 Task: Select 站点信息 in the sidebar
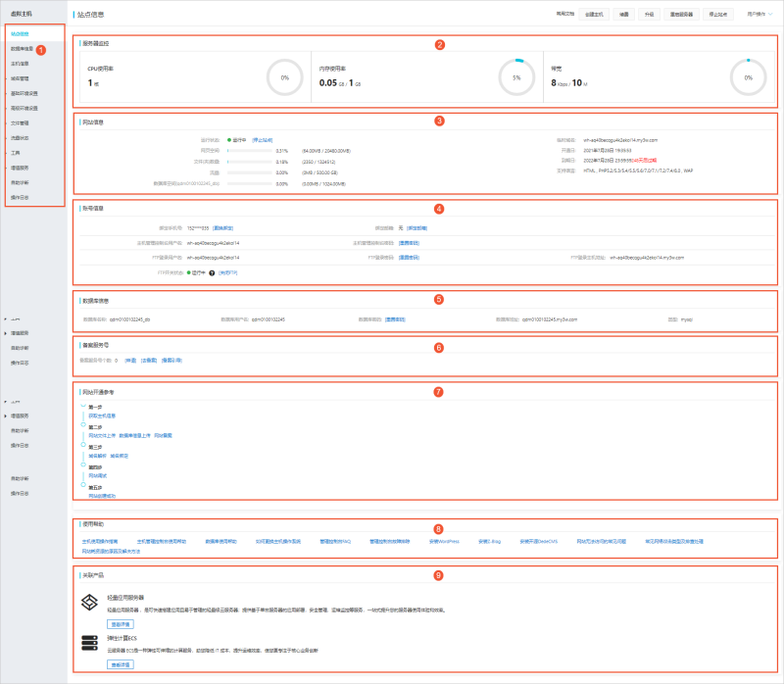pyautogui.click(x=21, y=33)
